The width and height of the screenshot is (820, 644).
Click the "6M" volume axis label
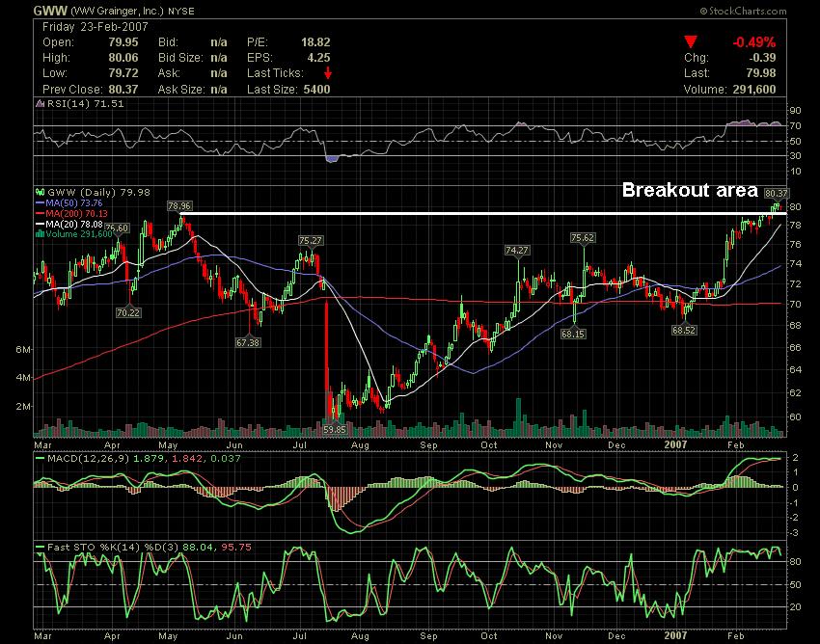point(22,349)
